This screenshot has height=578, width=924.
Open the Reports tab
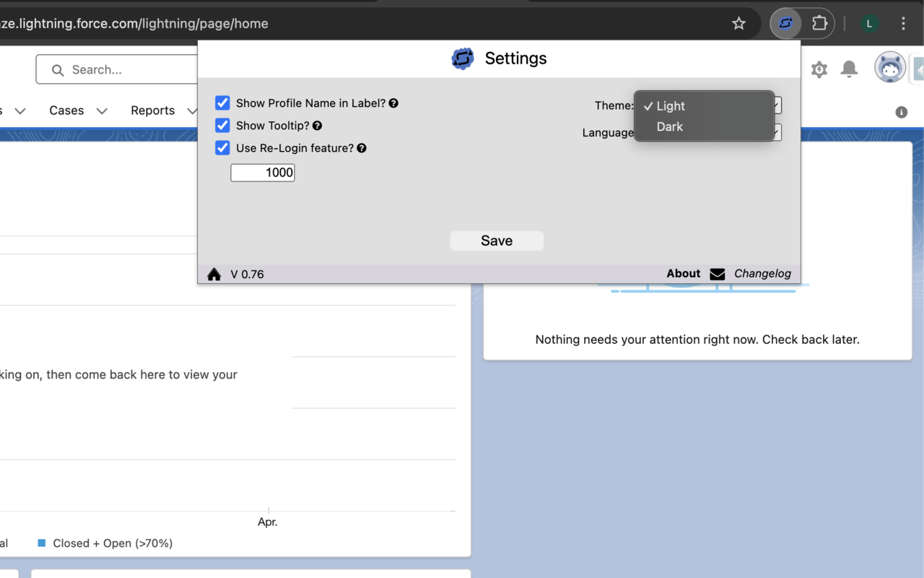(x=152, y=110)
